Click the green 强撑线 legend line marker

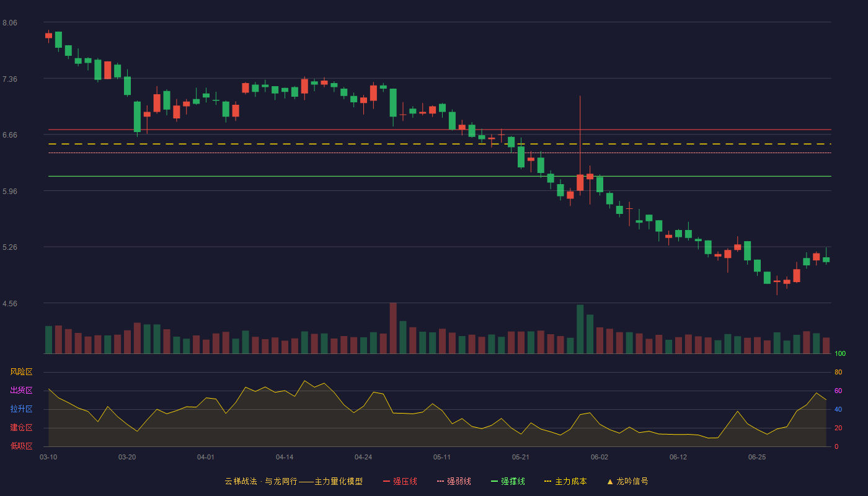494,481
